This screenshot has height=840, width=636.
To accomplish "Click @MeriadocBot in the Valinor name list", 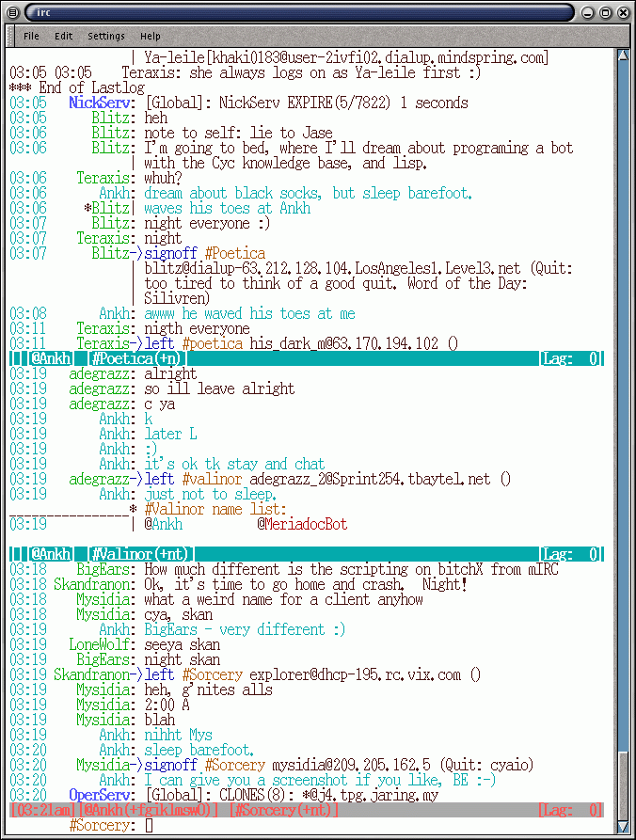I will pos(302,524).
